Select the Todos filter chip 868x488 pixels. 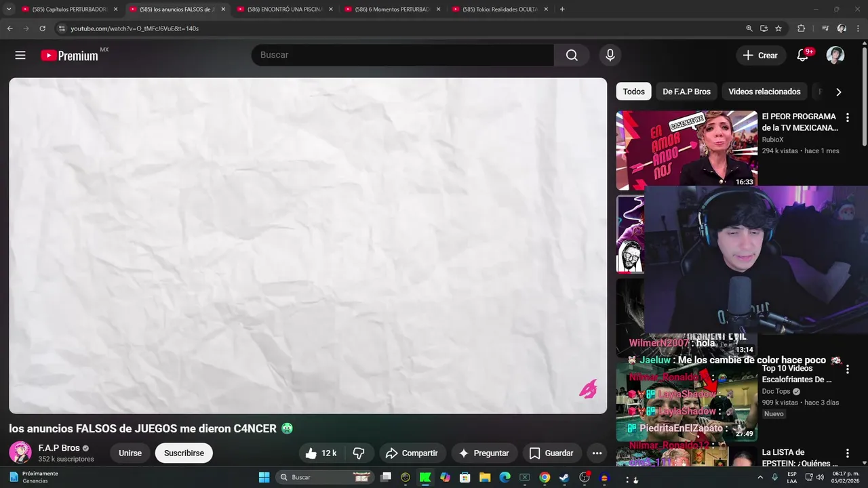pyautogui.click(x=634, y=91)
